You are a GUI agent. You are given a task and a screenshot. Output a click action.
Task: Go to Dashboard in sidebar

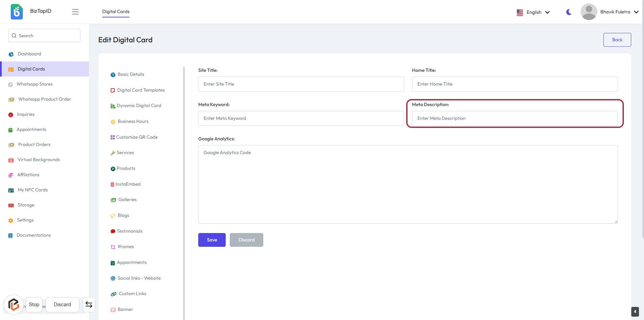point(29,54)
